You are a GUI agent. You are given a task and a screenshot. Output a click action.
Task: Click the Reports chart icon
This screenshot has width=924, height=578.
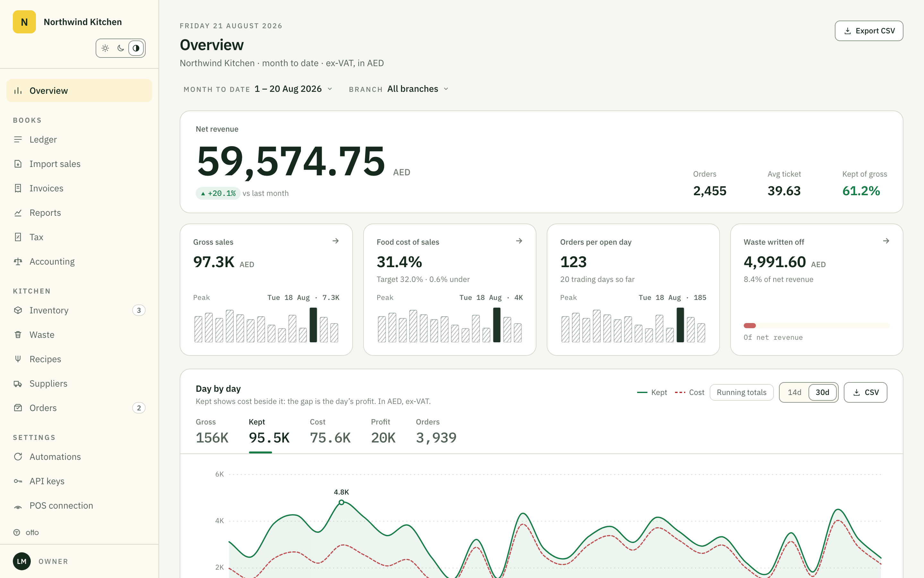pyautogui.click(x=18, y=213)
